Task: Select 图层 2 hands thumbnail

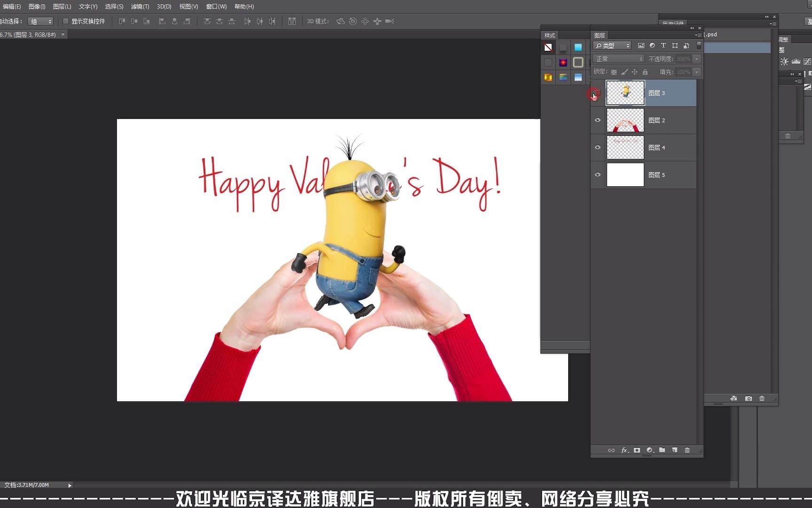Action: point(625,120)
